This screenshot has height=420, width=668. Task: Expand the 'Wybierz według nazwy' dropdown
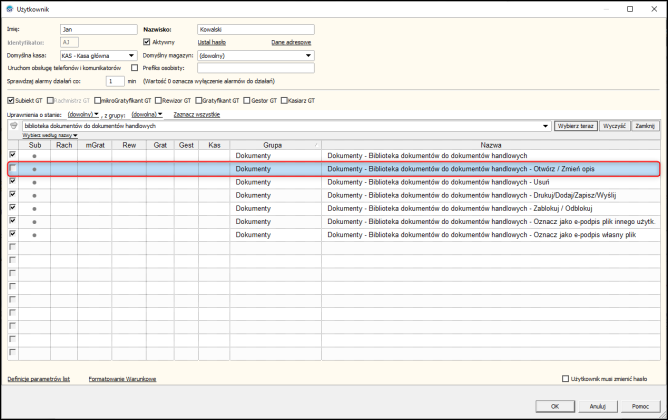pyautogui.click(x=50, y=135)
